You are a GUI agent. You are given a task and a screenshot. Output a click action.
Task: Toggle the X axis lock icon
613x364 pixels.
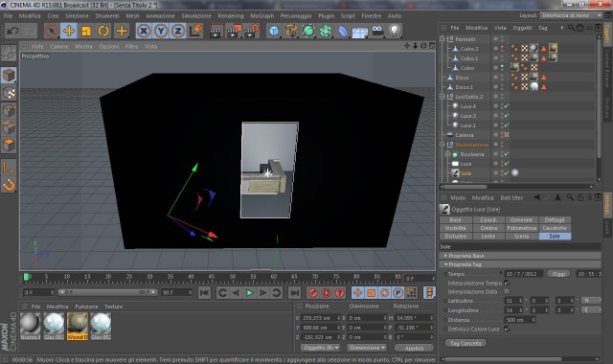pyautogui.click(x=144, y=31)
